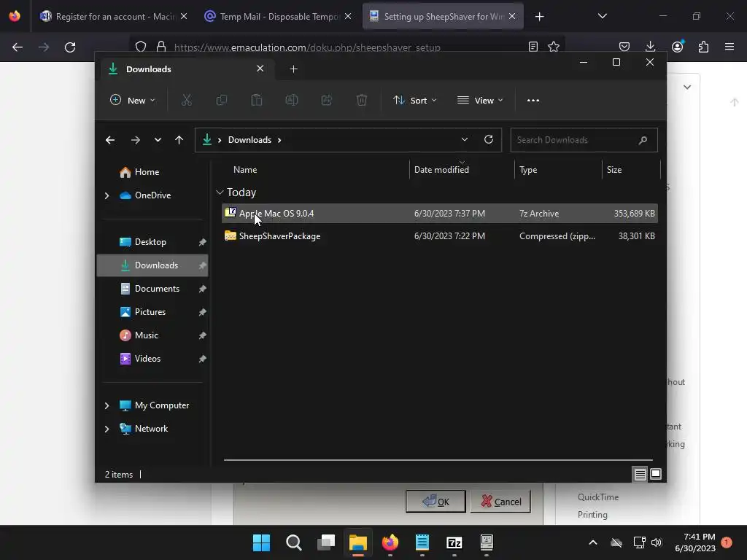Viewport: 747px width, 560px height.
Task: Open the Firefox icon on taskbar
Action: pos(390,542)
